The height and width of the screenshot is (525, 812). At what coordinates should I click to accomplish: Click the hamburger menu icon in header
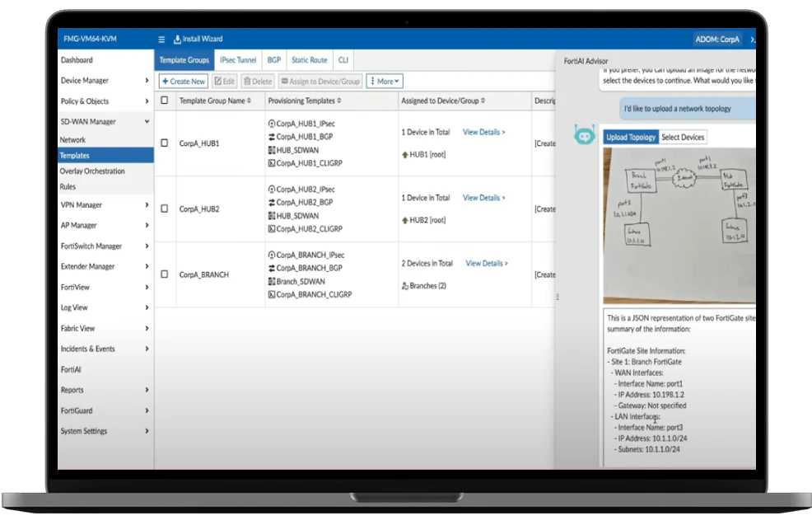point(161,39)
